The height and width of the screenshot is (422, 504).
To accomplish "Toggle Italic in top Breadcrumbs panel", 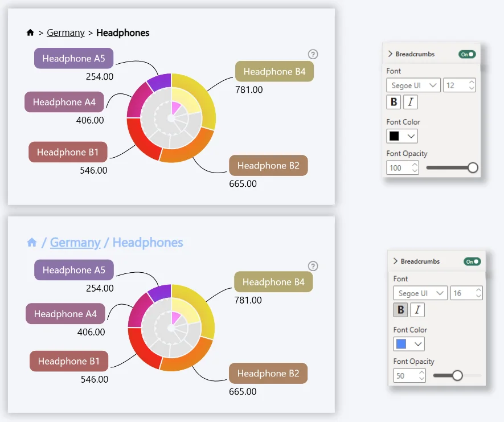I will pos(410,102).
